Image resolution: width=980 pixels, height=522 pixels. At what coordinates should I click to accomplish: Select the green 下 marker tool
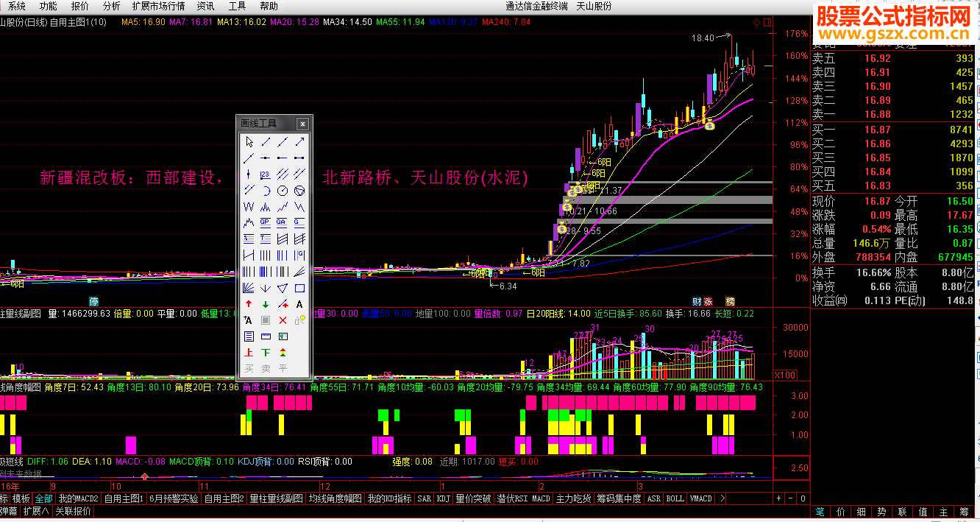[266, 352]
